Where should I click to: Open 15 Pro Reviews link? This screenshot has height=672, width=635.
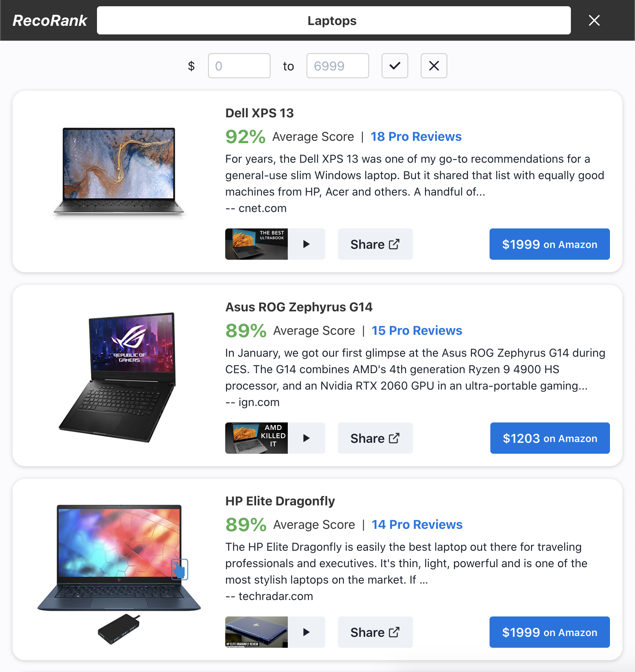(x=417, y=331)
